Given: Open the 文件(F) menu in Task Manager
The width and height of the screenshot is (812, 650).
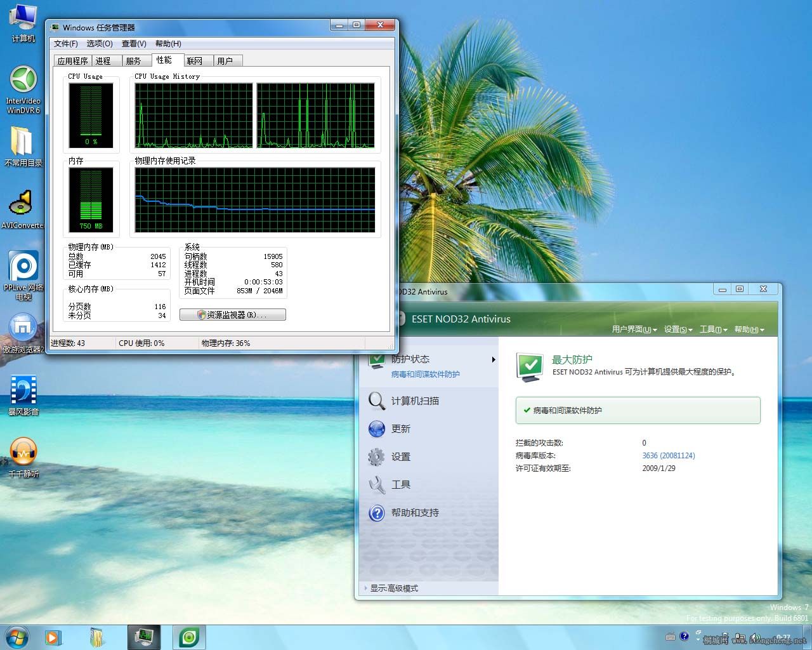Looking at the screenshot, I should click(x=66, y=44).
